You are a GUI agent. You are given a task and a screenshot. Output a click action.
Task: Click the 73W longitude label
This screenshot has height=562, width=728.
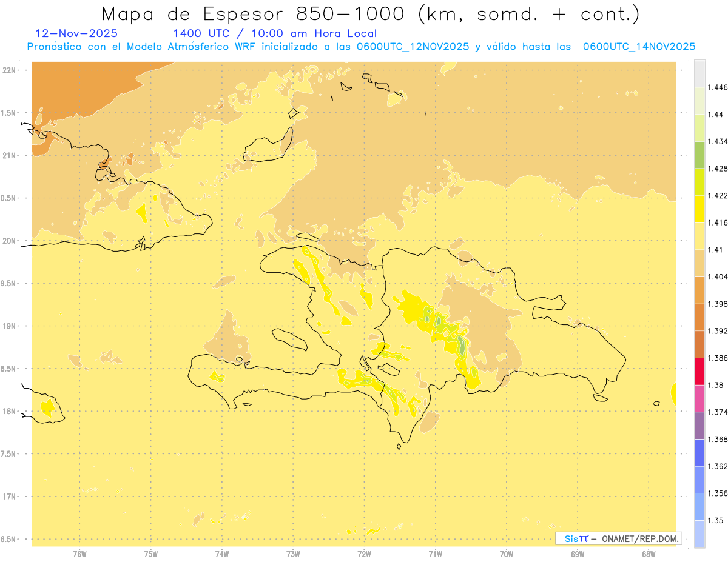point(293,554)
